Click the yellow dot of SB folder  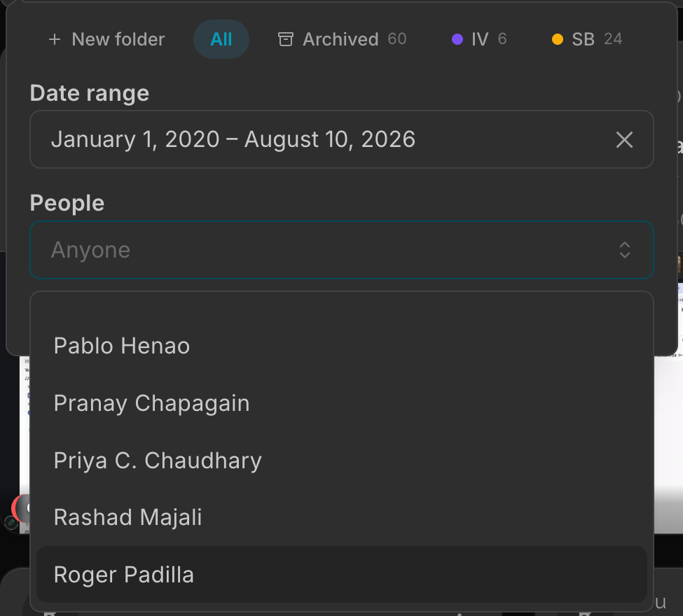(x=557, y=39)
